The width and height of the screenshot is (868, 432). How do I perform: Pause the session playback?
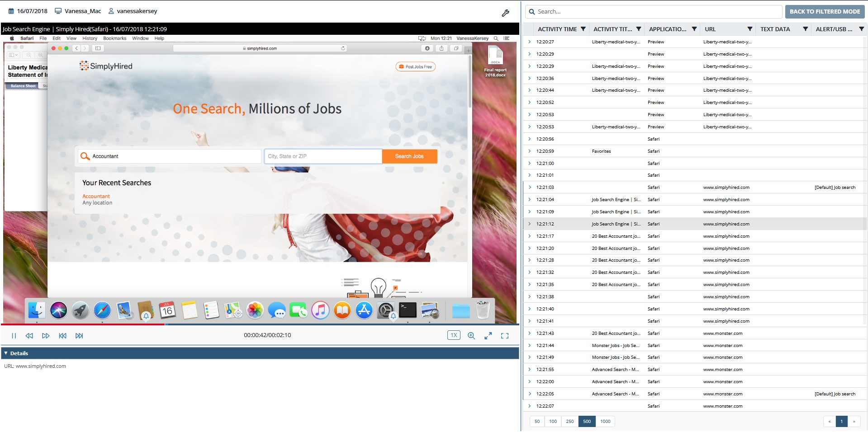tap(14, 336)
